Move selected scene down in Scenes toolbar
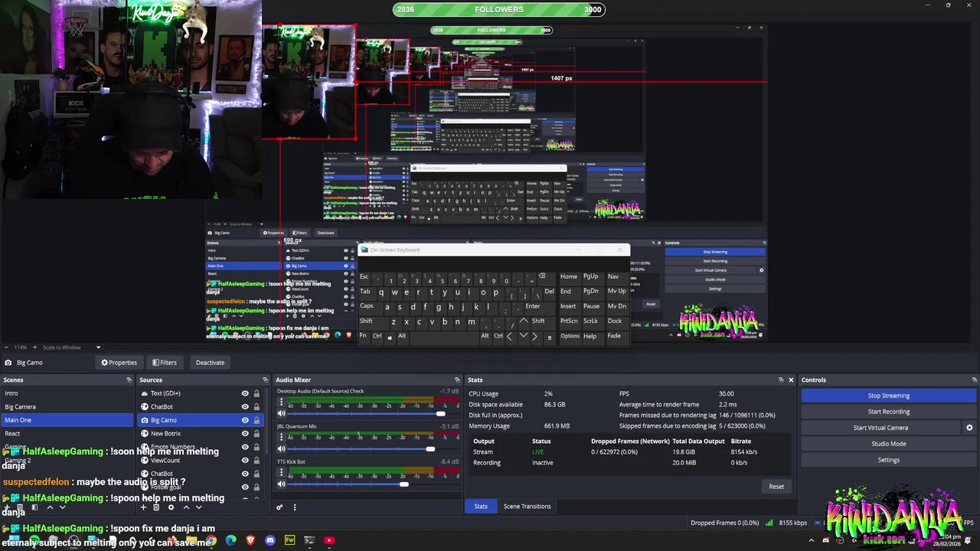Viewport: 980px width, 551px height. pyautogui.click(x=63, y=507)
